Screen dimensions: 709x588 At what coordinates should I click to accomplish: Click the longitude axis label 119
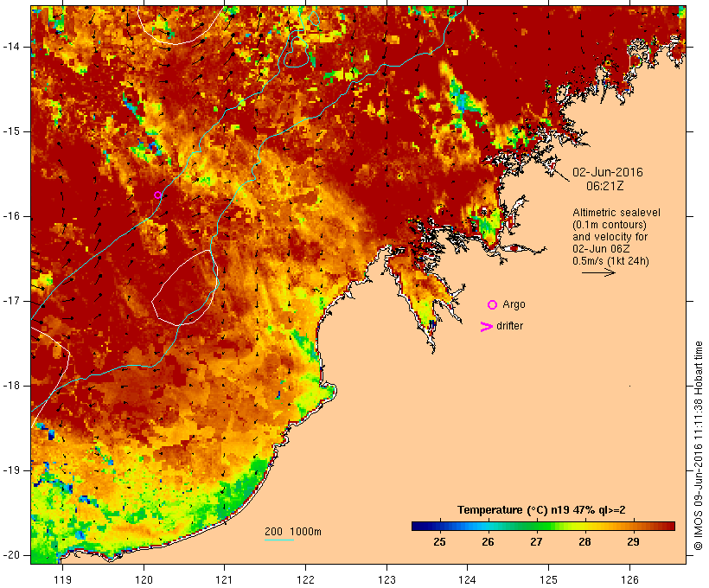pos(62,580)
